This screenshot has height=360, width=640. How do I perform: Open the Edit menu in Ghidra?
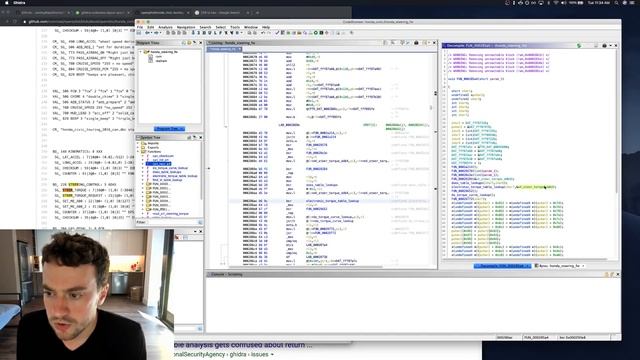point(151,27)
